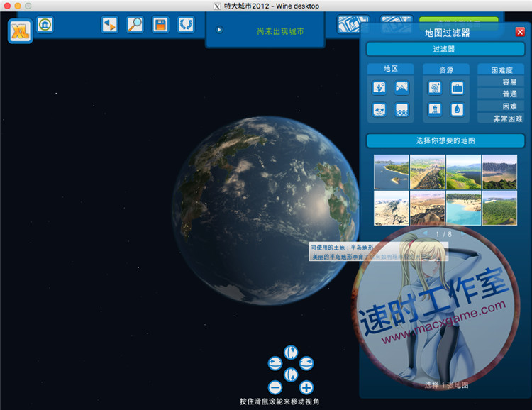Toggle the water drop resource filter
The height and width of the screenshot is (410, 532).
[457, 110]
